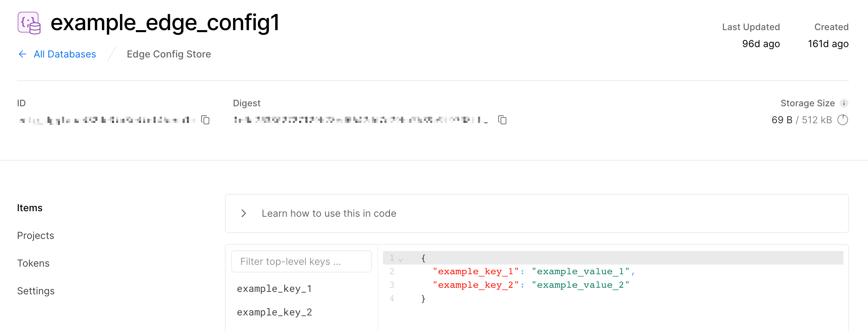Click the storage usage circle indicator

point(843,120)
